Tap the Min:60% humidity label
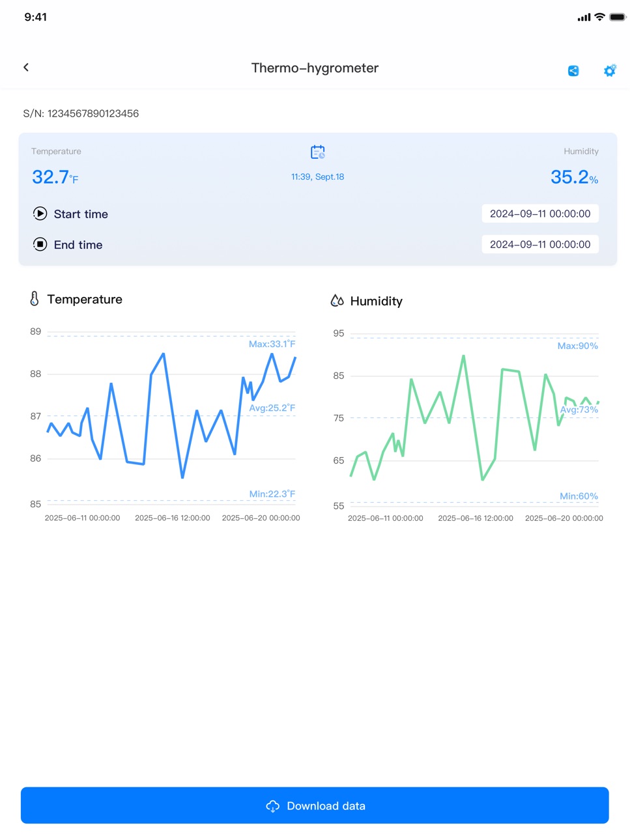 pyautogui.click(x=579, y=496)
